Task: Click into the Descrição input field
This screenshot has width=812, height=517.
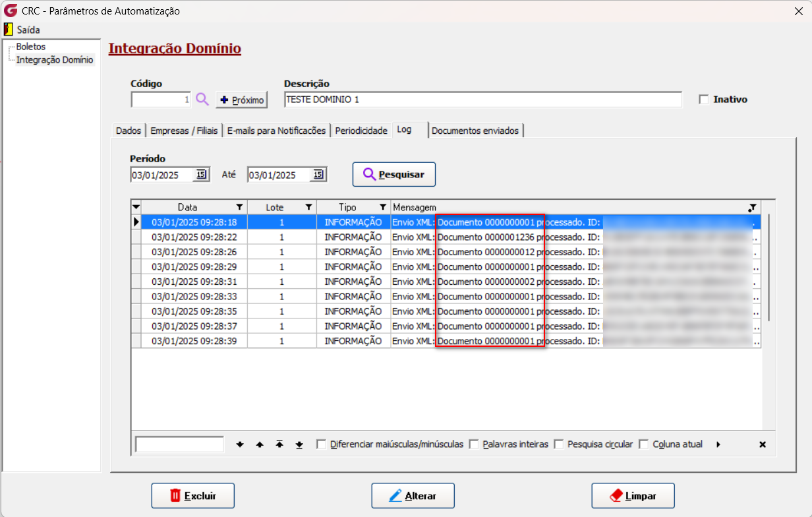Action: coord(483,100)
